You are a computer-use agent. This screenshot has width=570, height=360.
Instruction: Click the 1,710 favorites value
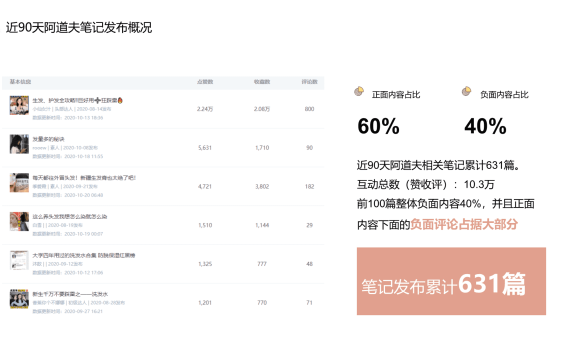coord(262,148)
